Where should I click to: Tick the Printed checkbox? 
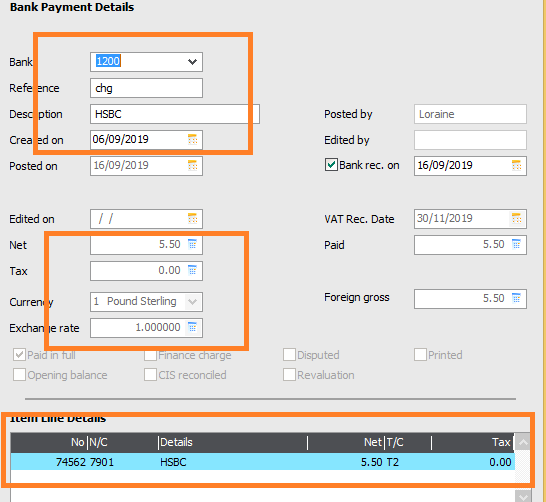[x=420, y=355]
